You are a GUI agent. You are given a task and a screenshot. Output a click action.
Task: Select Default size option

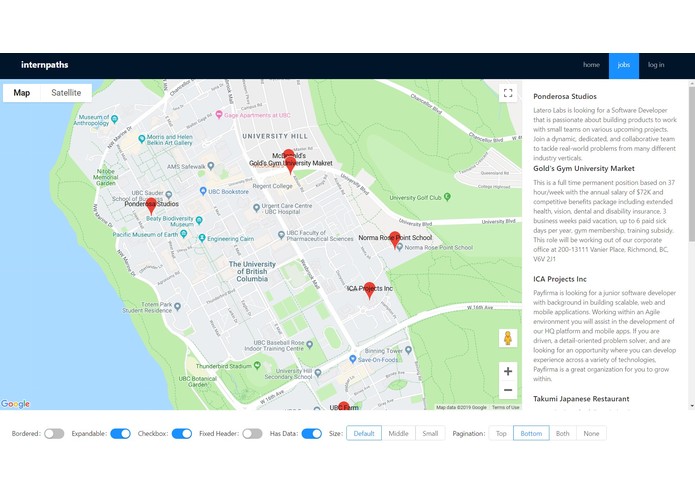click(364, 433)
